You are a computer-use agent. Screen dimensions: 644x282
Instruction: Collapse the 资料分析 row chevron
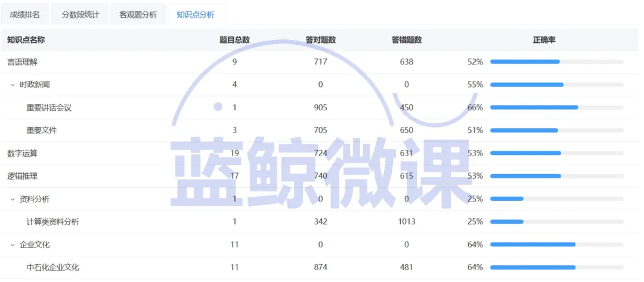coord(13,199)
